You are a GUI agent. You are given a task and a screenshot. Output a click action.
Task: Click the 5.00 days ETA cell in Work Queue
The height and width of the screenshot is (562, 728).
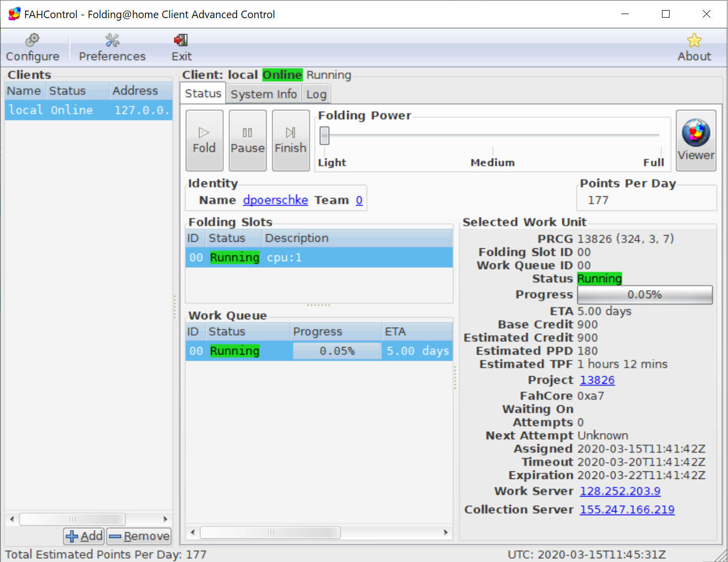coord(418,351)
